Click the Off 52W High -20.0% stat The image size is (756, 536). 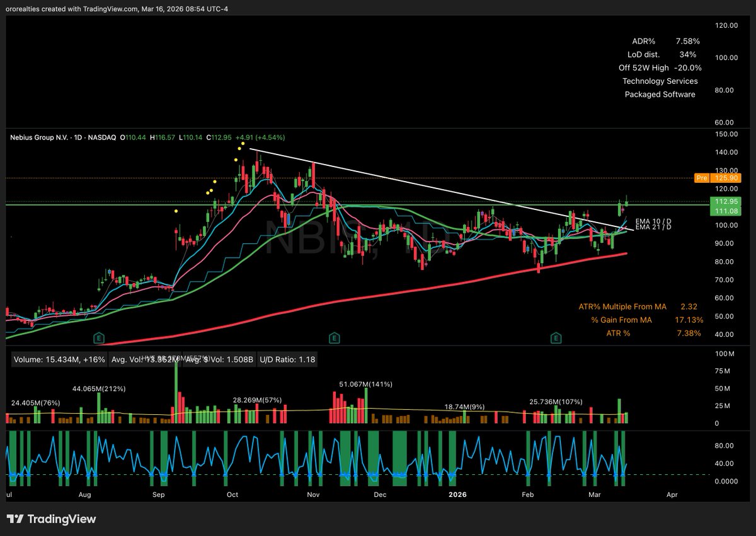pyautogui.click(x=660, y=67)
